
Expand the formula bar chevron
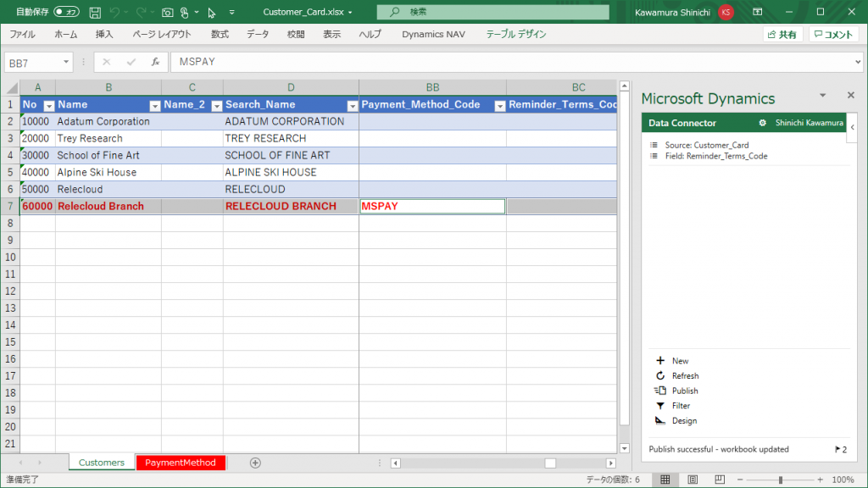point(858,62)
